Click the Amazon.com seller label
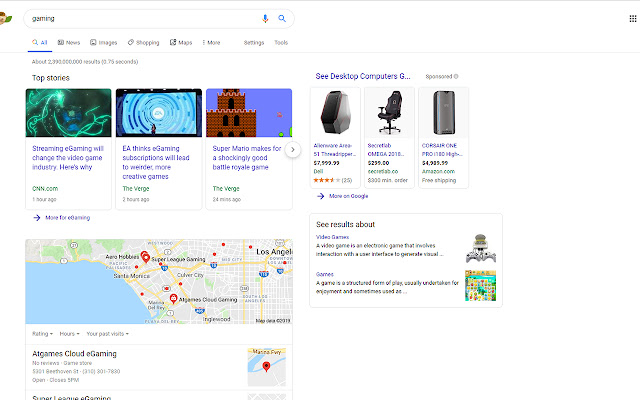Viewport: 640px width, 400px height. pos(438,171)
